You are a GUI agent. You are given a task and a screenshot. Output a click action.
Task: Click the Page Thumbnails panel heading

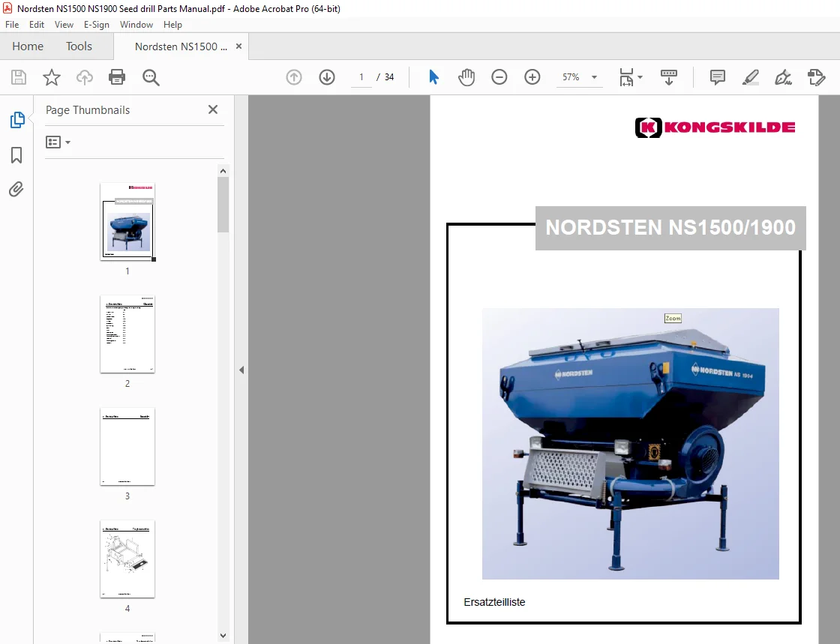click(88, 110)
